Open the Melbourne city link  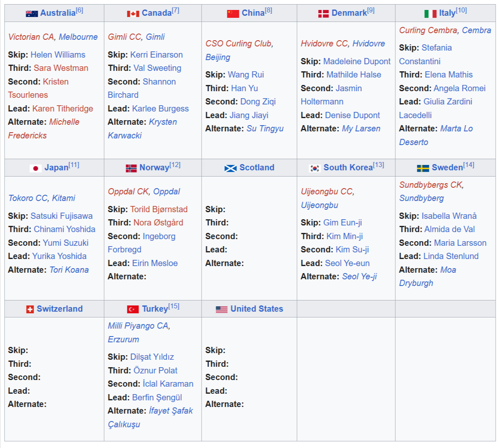78,37
